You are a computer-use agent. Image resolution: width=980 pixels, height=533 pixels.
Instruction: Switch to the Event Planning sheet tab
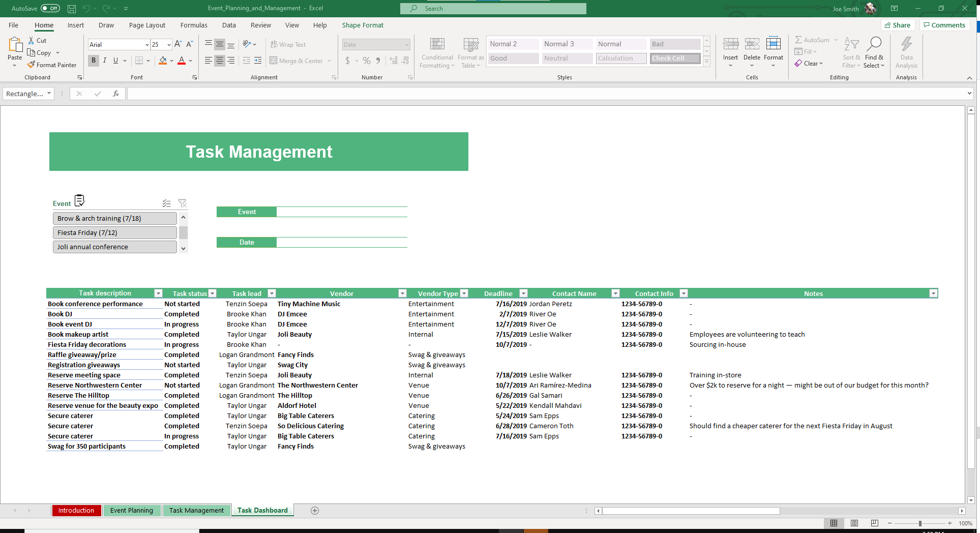(x=131, y=511)
